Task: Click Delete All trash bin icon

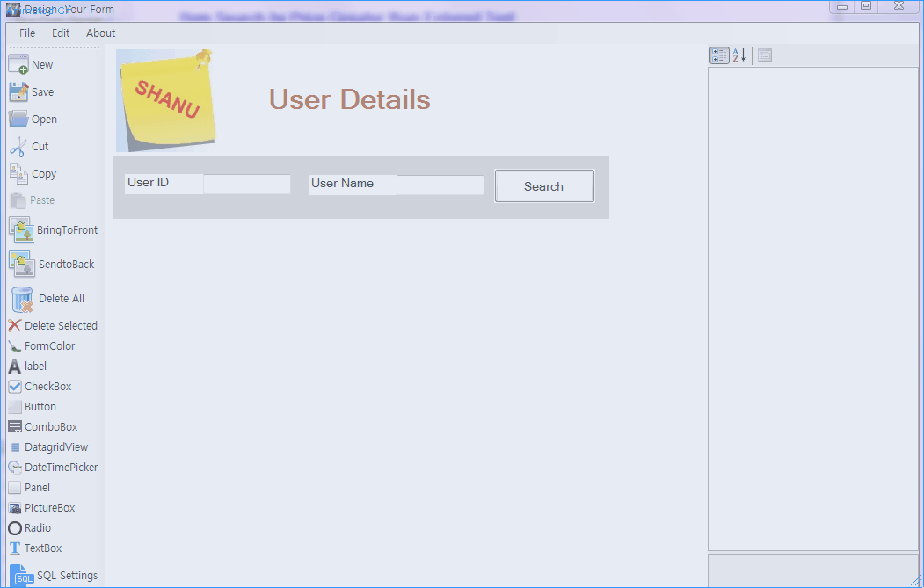Action: click(22, 300)
